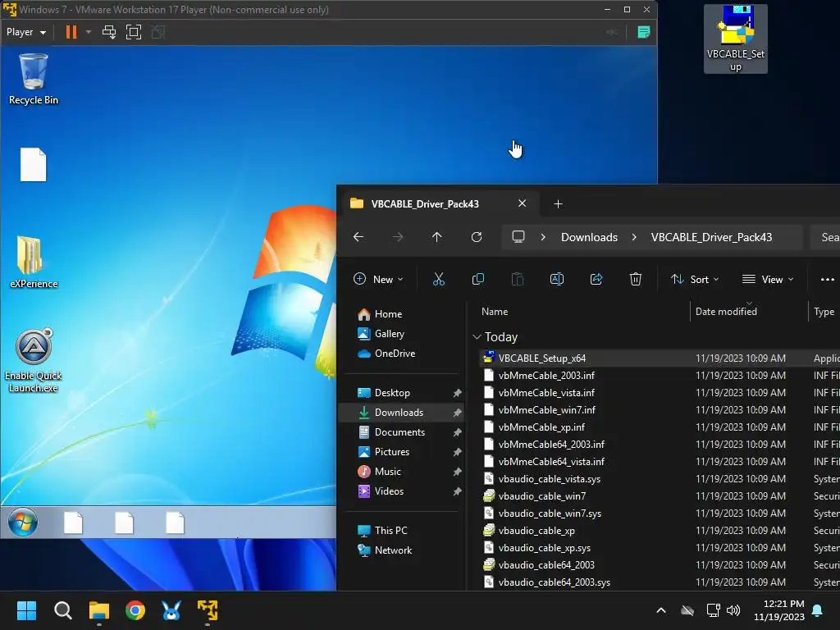
Task: Open Desktop in the navigation pane
Action: (393, 393)
